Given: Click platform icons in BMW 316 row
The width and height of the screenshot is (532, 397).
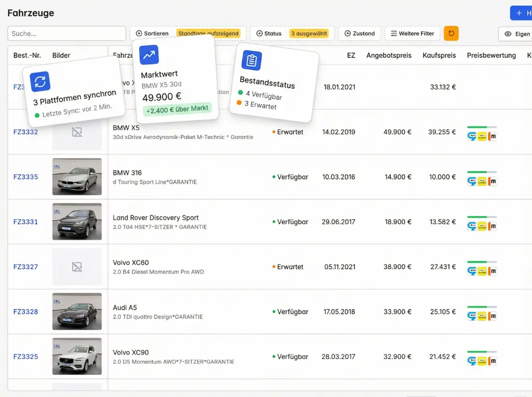Looking at the screenshot, I should pyautogui.click(x=482, y=181).
